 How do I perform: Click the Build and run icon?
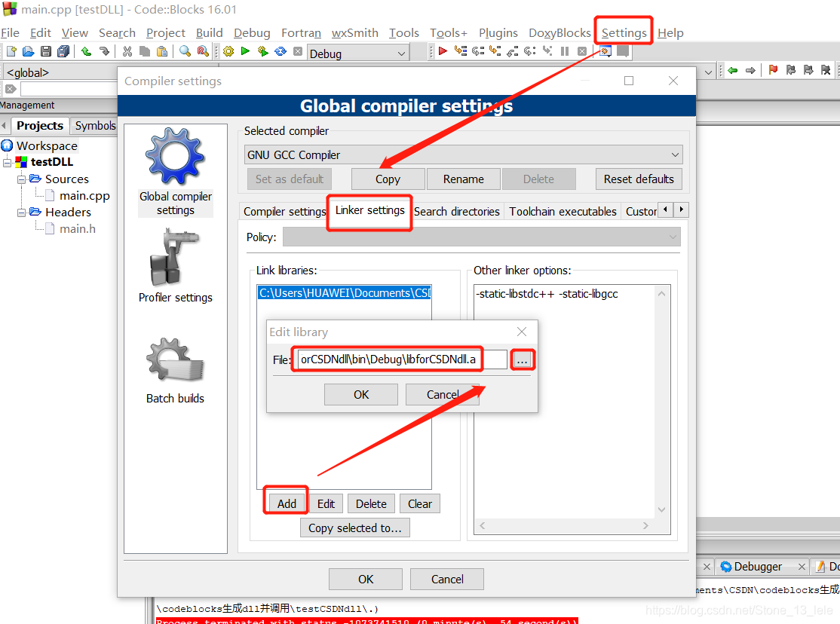coord(263,51)
